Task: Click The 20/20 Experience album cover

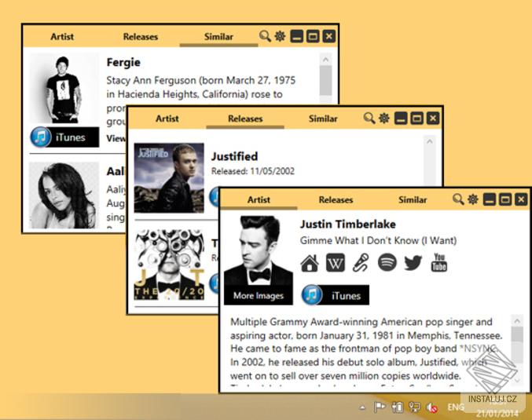Action: [x=169, y=265]
